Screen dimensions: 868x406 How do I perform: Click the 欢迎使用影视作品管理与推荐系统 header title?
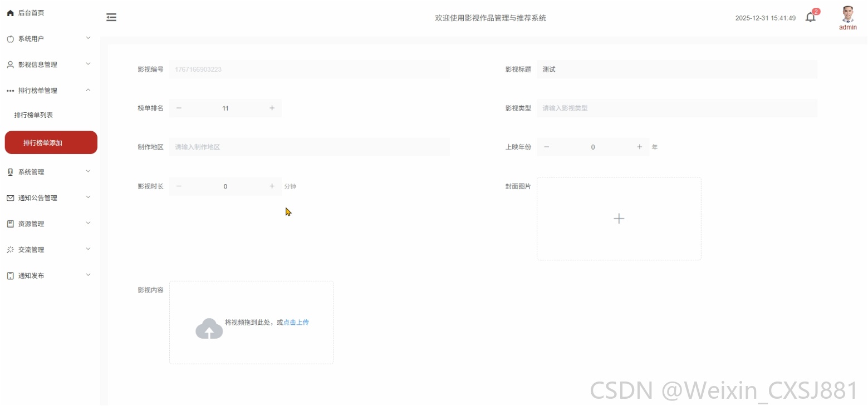pyautogui.click(x=491, y=18)
